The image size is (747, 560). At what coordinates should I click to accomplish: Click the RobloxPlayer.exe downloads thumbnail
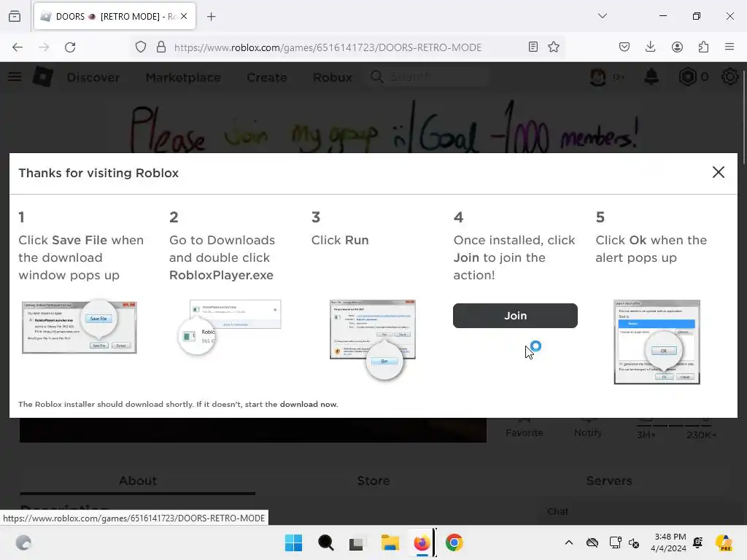coord(229,327)
